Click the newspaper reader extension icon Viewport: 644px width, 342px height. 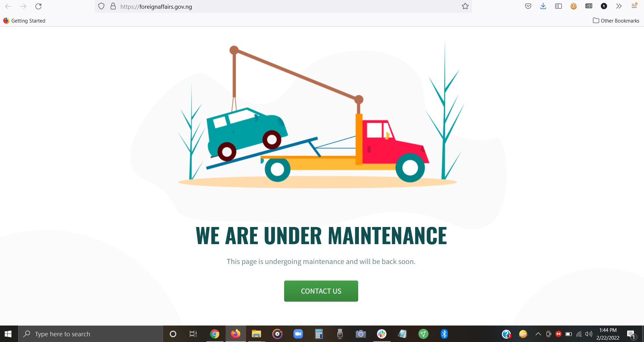[589, 6]
